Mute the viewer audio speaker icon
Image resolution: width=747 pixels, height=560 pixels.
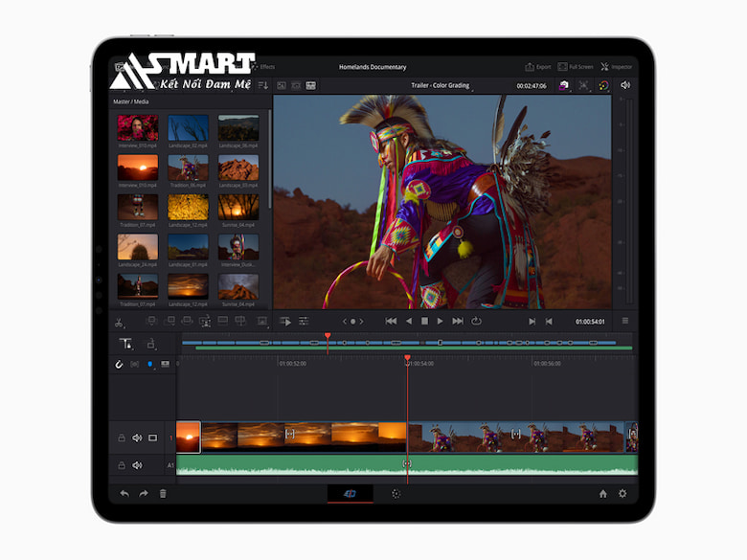tap(625, 85)
